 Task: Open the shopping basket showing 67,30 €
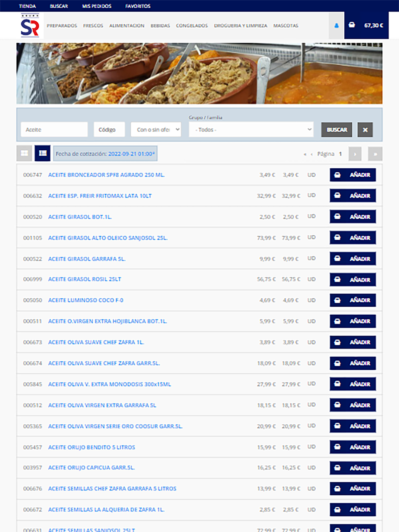click(367, 26)
